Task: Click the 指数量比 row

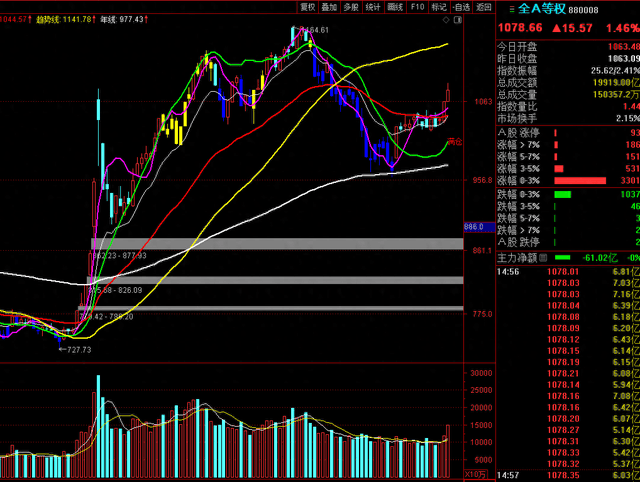Action: pyautogui.click(x=568, y=107)
